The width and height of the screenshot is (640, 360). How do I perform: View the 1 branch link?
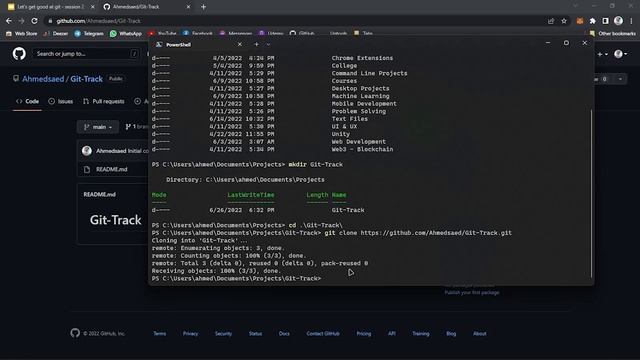pyautogui.click(x=136, y=127)
